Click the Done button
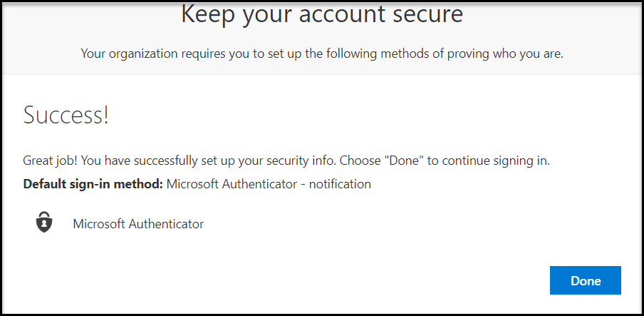Viewport: 644px width, 316px height. 586,280
